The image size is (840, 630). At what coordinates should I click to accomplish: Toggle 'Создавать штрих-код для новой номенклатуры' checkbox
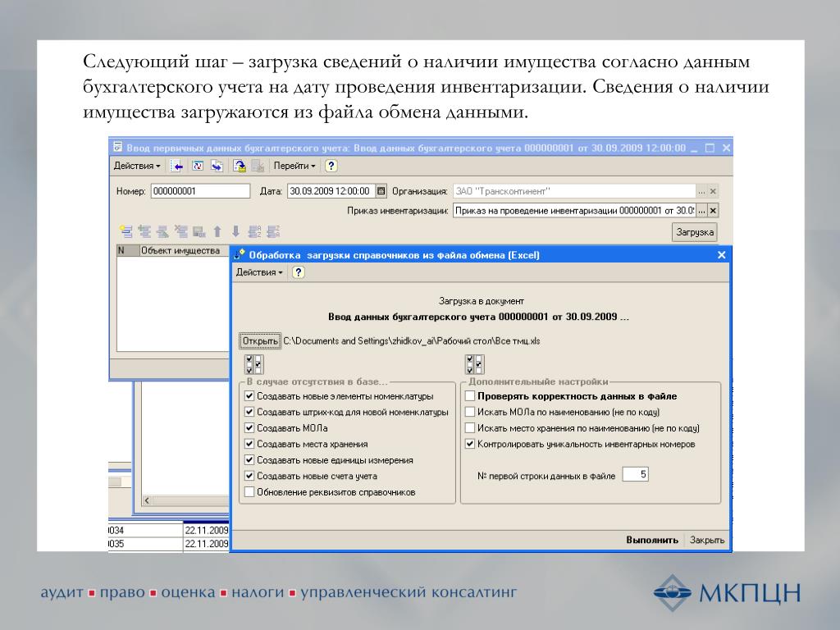point(249,412)
